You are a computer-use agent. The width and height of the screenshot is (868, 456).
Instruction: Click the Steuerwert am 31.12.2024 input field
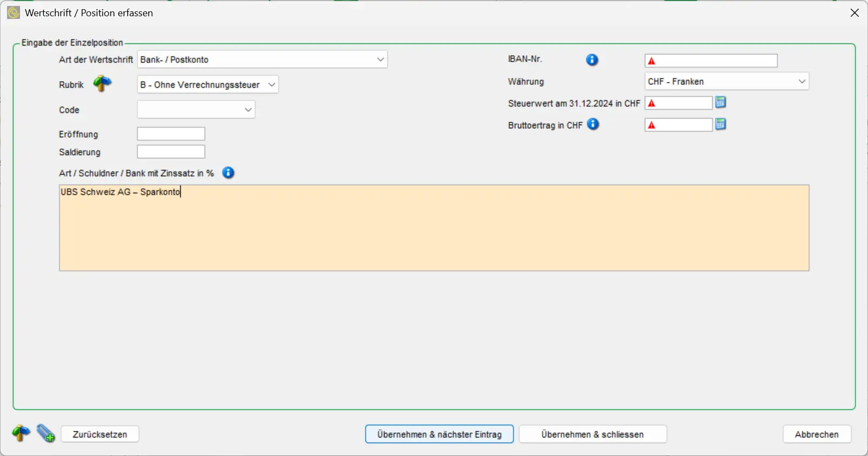click(678, 103)
